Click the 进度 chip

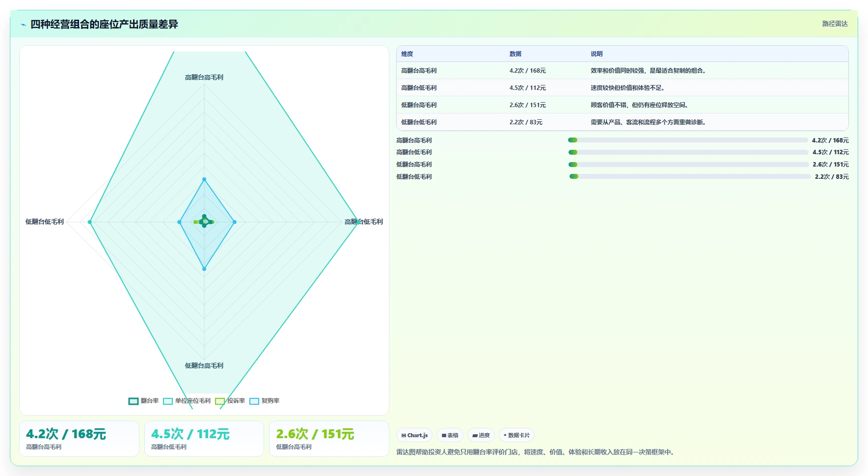[481, 435]
